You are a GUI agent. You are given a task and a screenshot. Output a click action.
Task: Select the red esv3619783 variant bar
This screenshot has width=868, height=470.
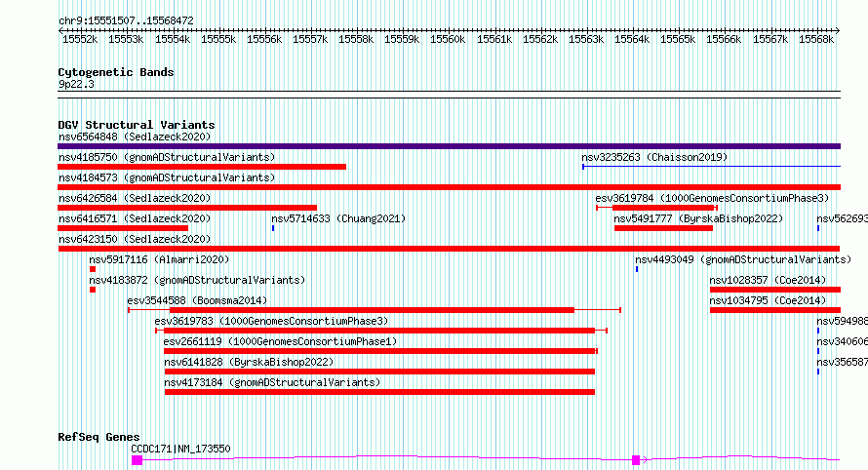(x=379, y=331)
